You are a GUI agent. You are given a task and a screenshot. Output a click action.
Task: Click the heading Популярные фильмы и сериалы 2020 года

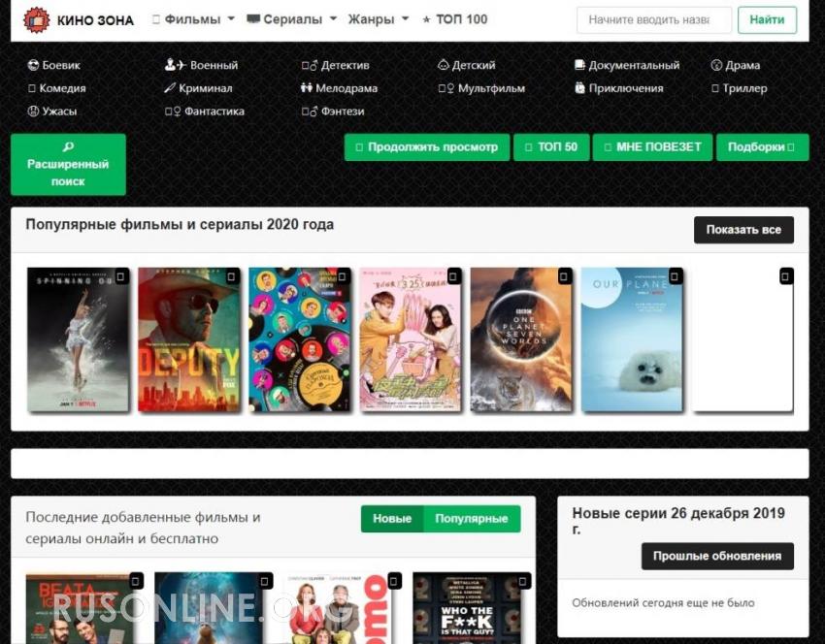[x=180, y=224]
